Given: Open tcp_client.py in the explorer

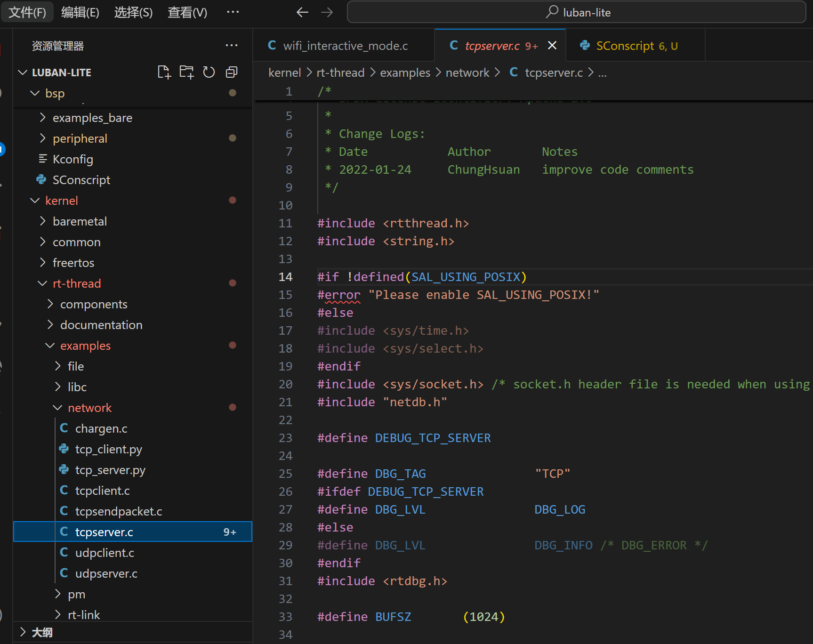Looking at the screenshot, I should 108,449.
